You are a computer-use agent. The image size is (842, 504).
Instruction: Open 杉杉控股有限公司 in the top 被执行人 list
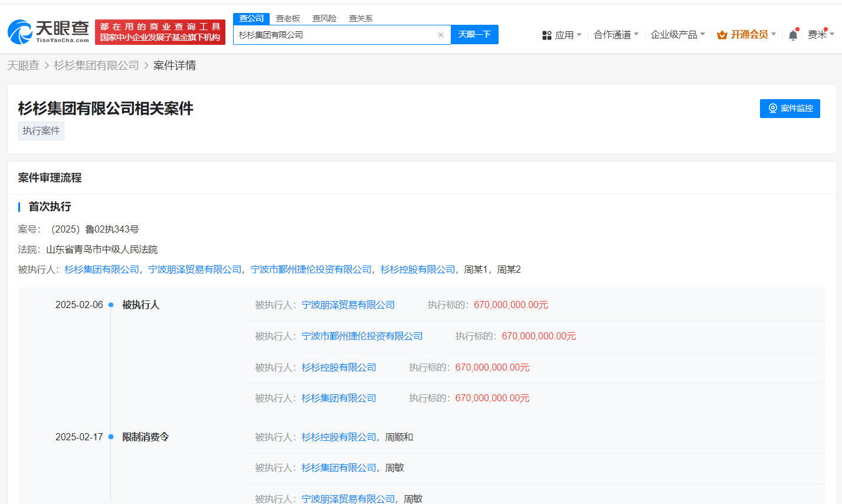418,270
